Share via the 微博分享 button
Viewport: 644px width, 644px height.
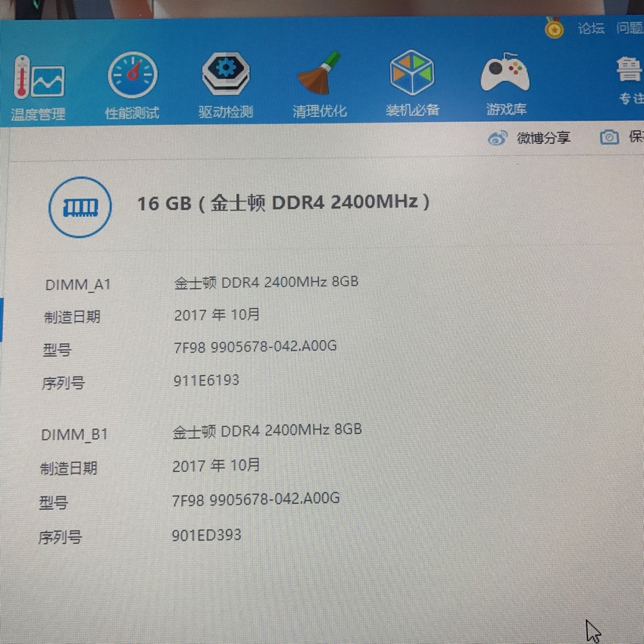pos(529,138)
